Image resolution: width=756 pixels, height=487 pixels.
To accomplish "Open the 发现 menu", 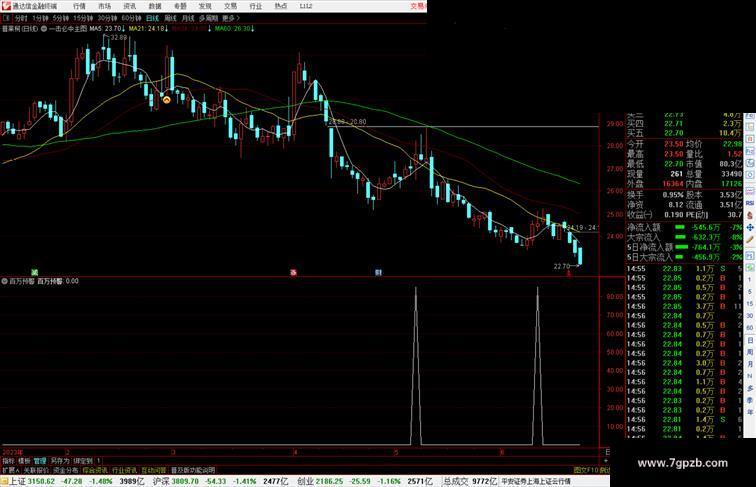I will 205,6.
